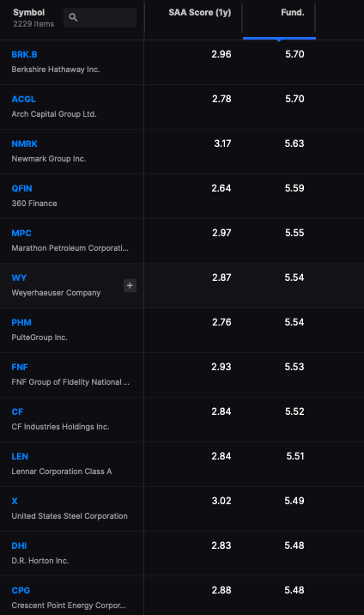Viewport: 364px width, 615px height.
Task: Open the BRK.B ticker link
Action: [24, 54]
